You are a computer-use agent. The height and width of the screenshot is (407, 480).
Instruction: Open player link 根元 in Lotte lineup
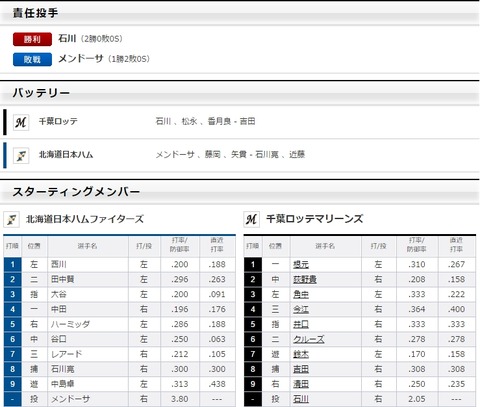click(301, 264)
